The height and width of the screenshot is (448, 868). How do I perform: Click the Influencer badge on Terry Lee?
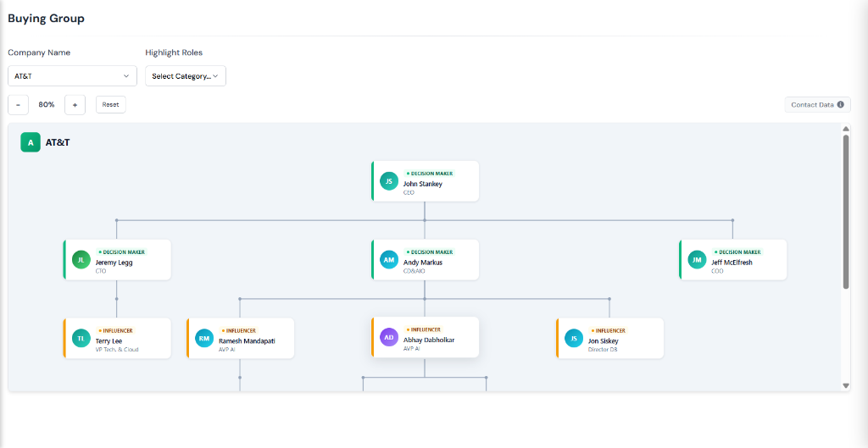point(115,330)
